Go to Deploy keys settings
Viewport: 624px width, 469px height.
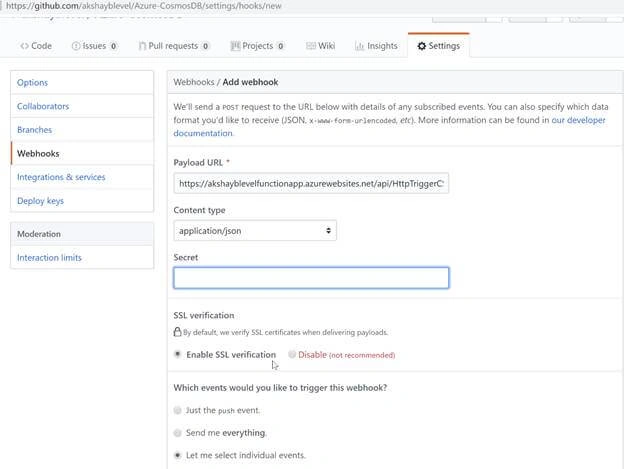click(x=82, y=201)
